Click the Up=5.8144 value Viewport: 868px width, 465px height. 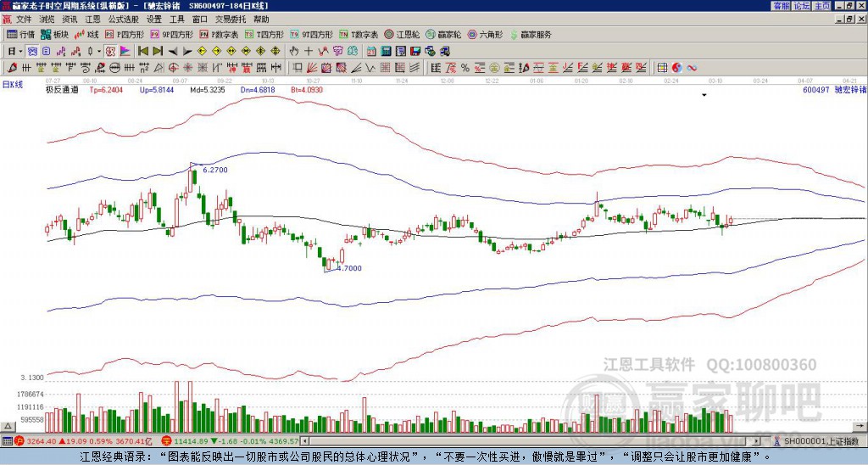coord(157,90)
